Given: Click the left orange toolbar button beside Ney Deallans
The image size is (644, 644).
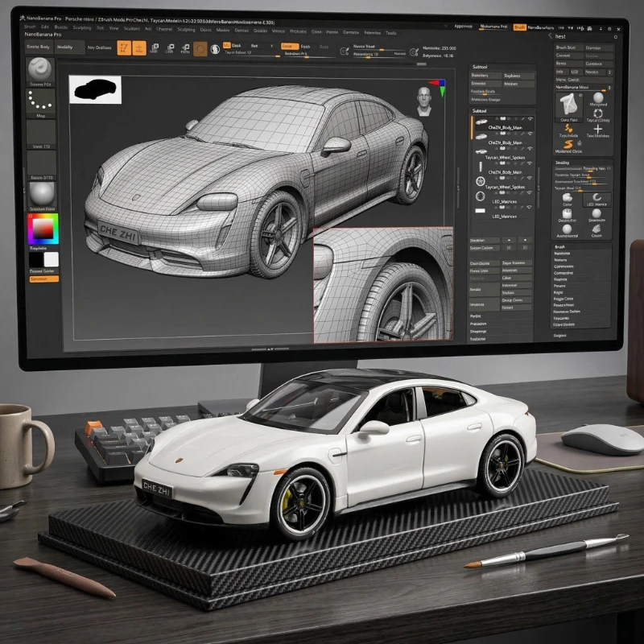Looking at the screenshot, I should coord(124,48).
